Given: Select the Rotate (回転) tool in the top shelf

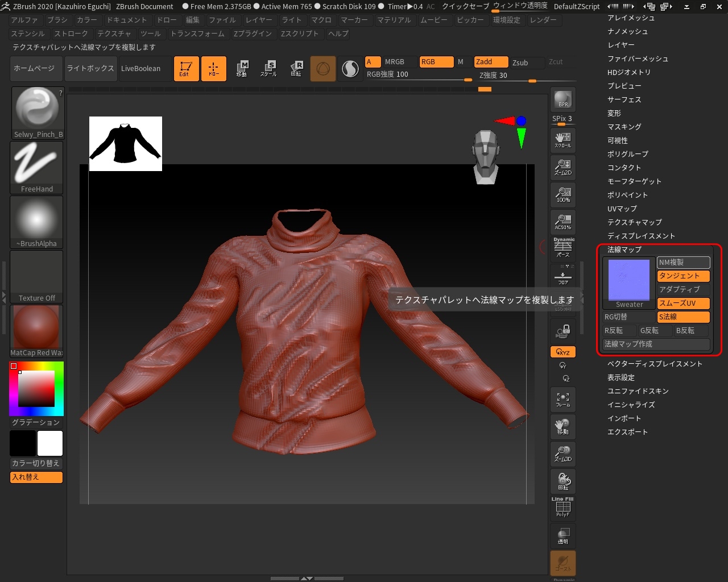Looking at the screenshot, I should [x=296, y=69].
